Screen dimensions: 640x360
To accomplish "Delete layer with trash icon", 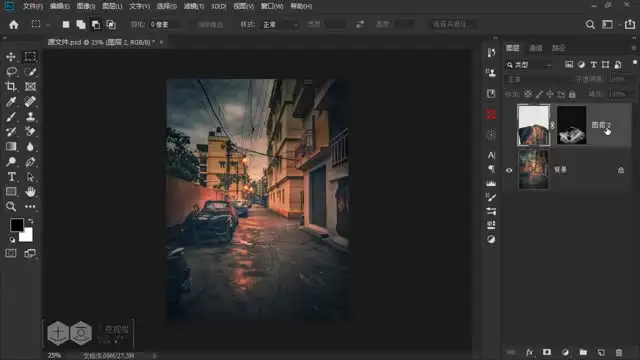I will (x=619, y=352).
